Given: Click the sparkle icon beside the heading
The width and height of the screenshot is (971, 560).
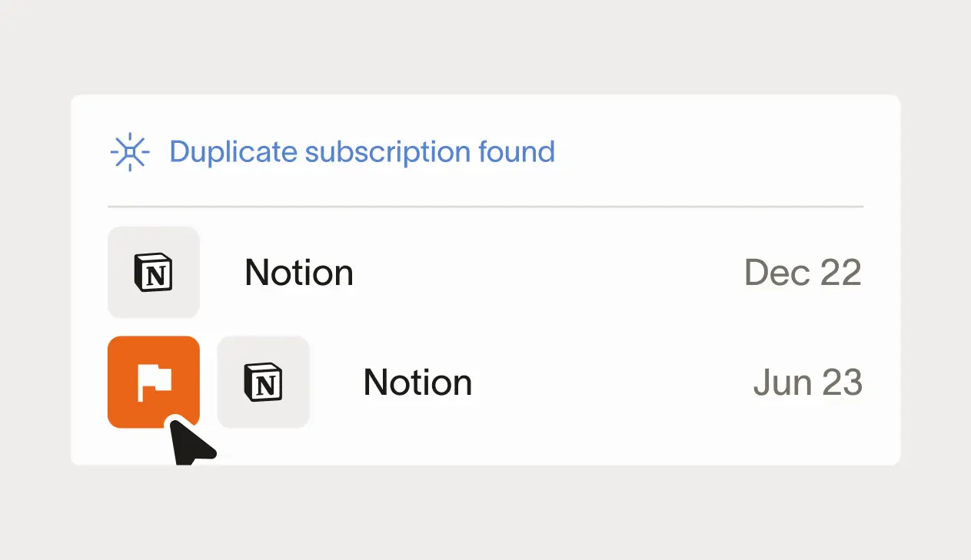Looking at the screenshot, I should (x=130, y=152).
